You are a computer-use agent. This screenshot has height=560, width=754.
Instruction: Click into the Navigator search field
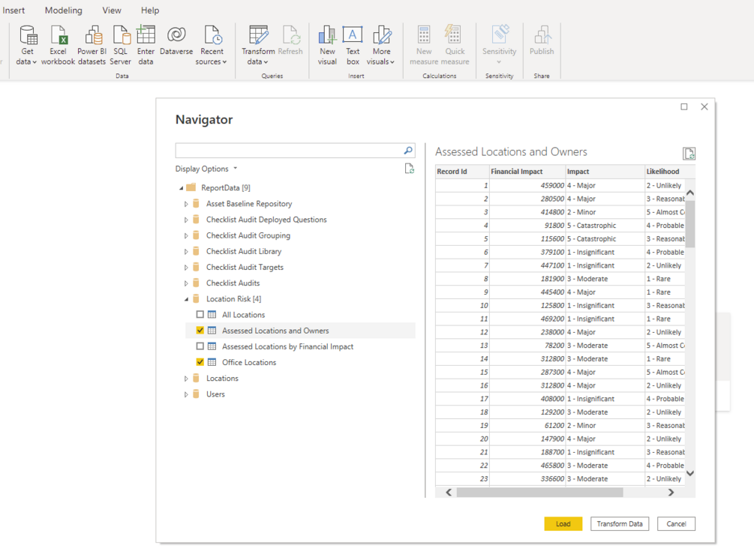point(290,151)
